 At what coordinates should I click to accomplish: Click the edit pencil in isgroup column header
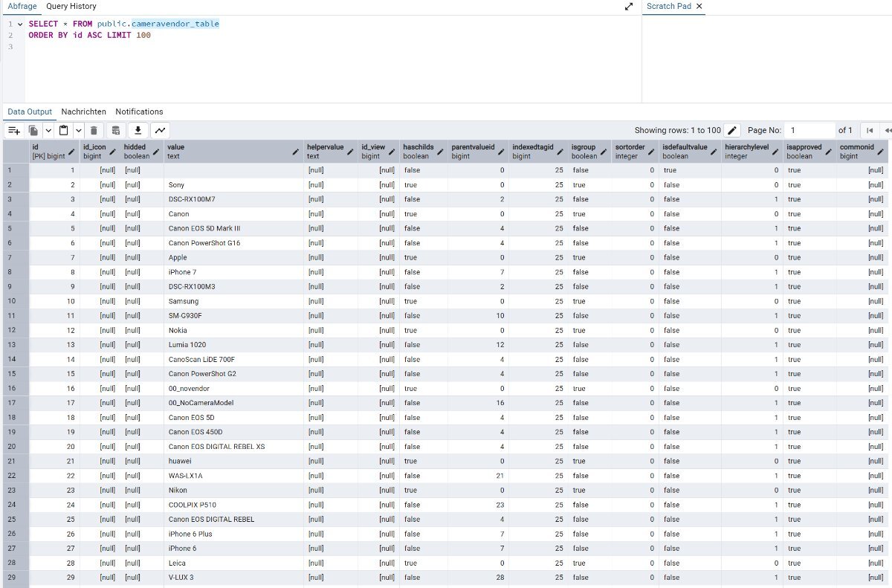point(604,152)
